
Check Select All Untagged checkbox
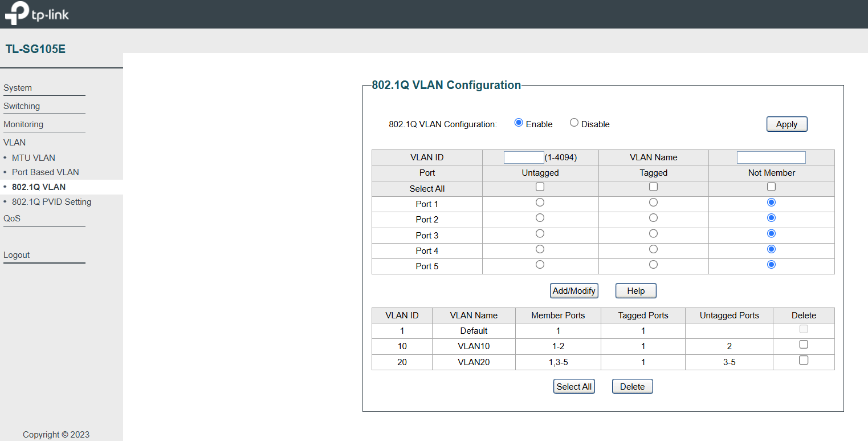[x=540, y=187]
